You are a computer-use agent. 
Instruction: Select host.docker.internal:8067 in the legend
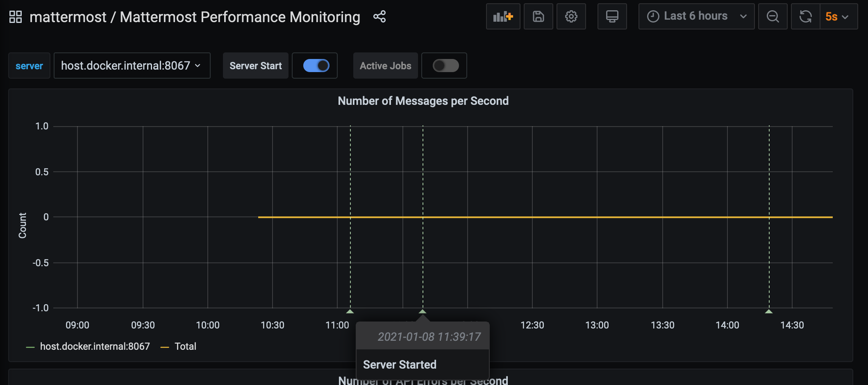[x=95, y=346]
